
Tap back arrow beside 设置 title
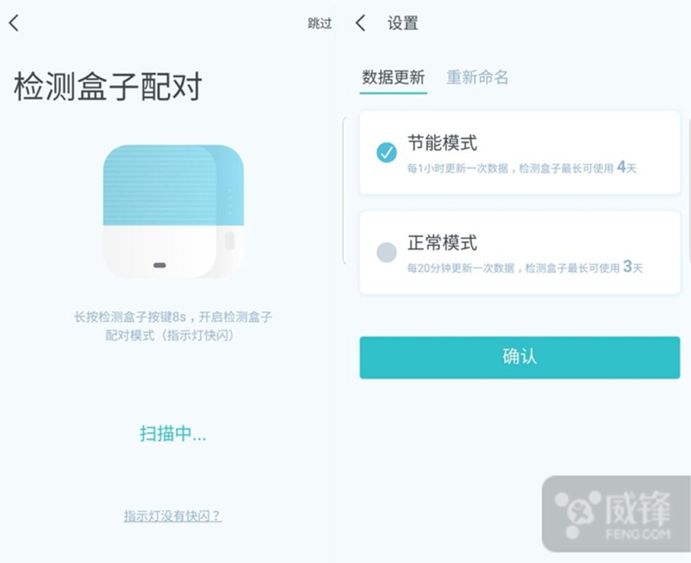361,23
